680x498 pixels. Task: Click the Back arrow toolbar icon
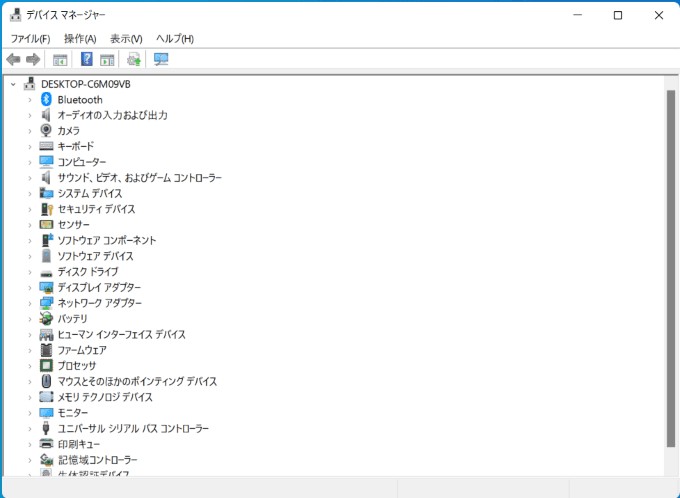pos(13,60)
